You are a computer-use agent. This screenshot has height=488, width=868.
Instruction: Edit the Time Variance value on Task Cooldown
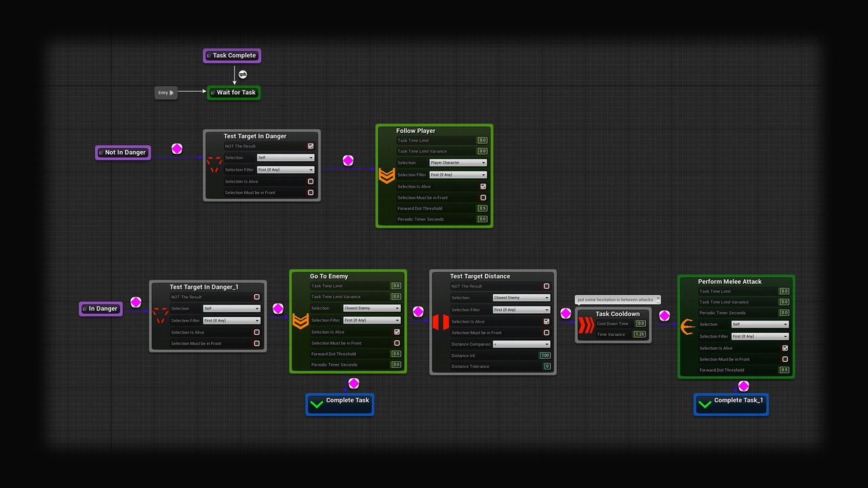click(639, 334)
